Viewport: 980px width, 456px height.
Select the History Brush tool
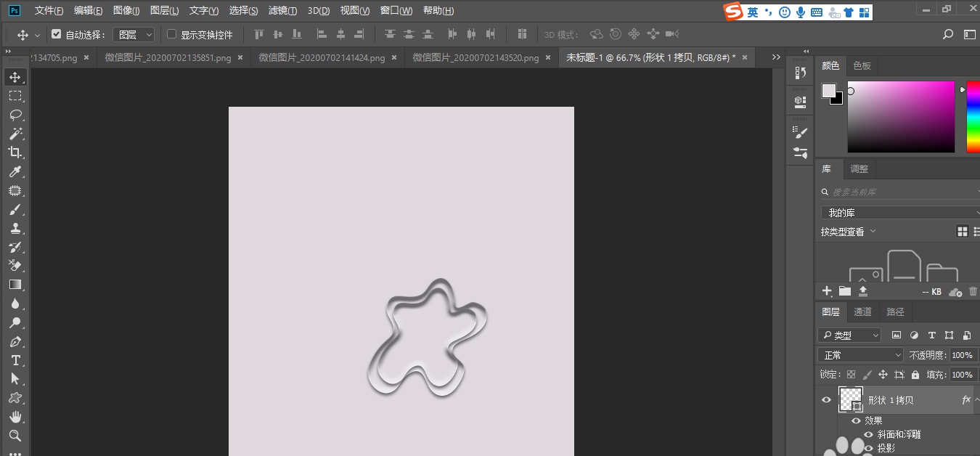click(15, 247)
